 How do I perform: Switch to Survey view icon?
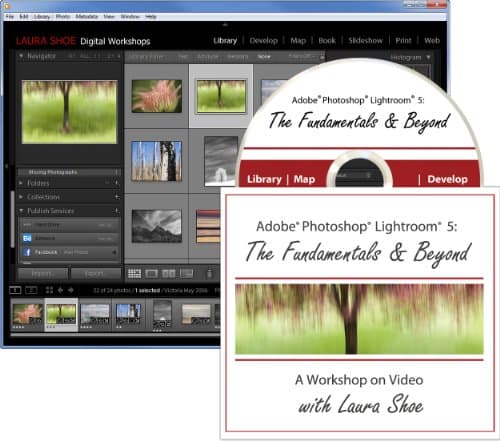(x=187, y=274)
